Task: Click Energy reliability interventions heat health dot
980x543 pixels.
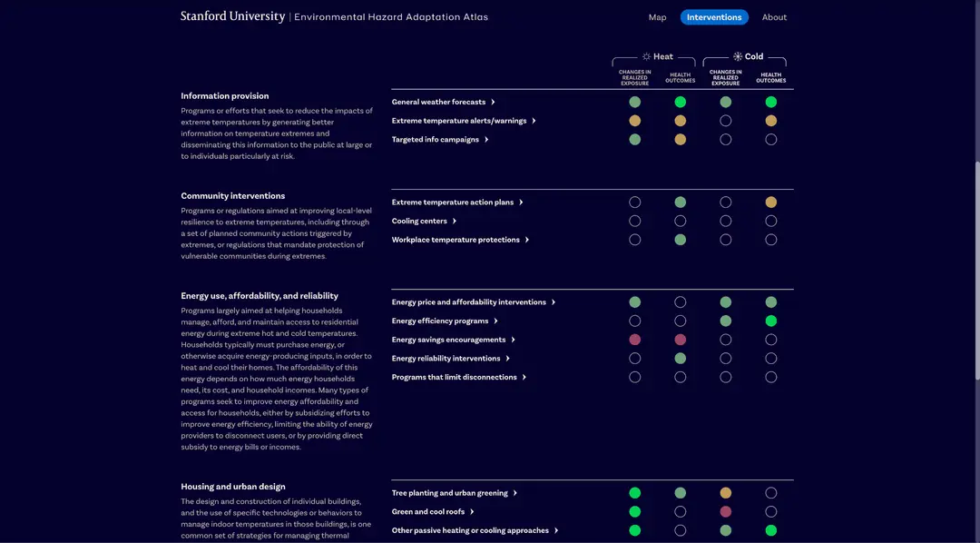Action: point(680,359)
